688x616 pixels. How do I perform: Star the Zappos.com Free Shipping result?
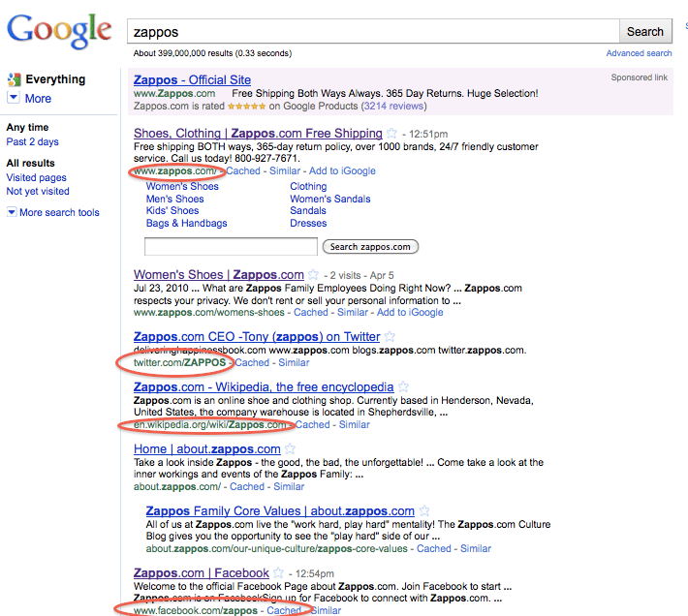click(391, 134)
